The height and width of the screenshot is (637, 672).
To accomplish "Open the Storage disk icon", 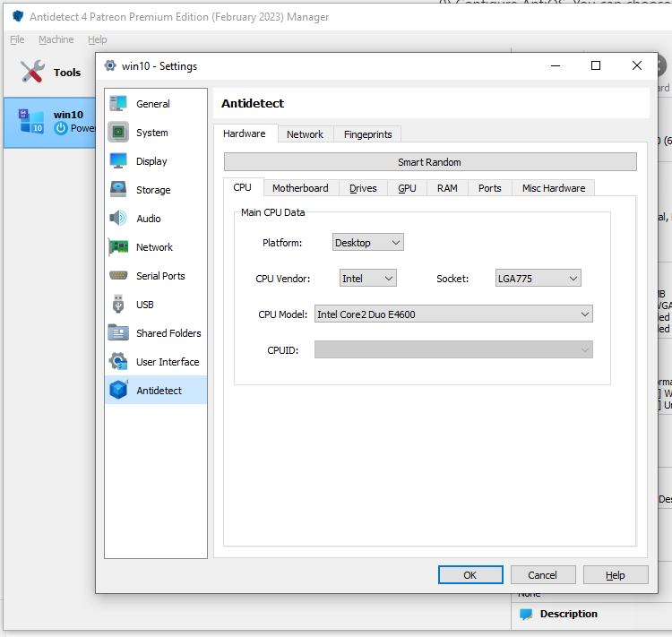I will pyautogui.click(x=118, y=189).
